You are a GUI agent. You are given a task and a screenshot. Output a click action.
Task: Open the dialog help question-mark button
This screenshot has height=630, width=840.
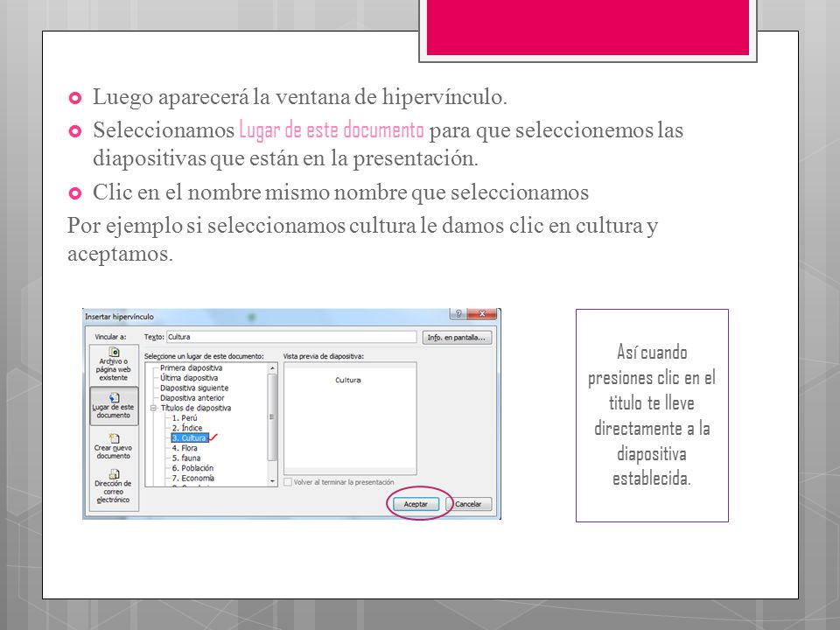pos(458,314)
